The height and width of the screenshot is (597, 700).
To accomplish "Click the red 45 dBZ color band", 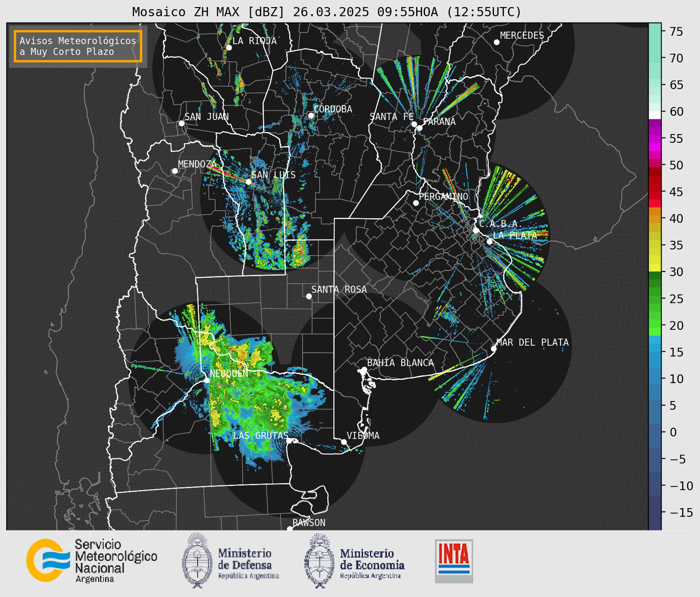I will (x=655, y=192).
